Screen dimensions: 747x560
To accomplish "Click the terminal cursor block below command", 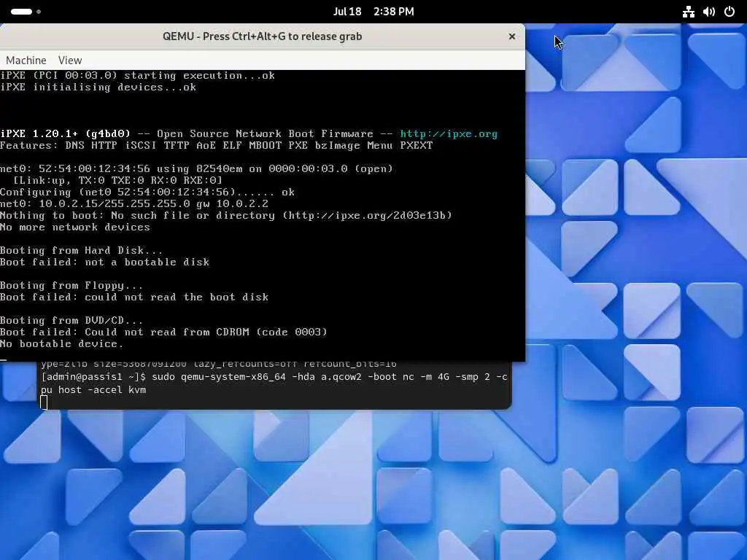I will tap(44, 402).
